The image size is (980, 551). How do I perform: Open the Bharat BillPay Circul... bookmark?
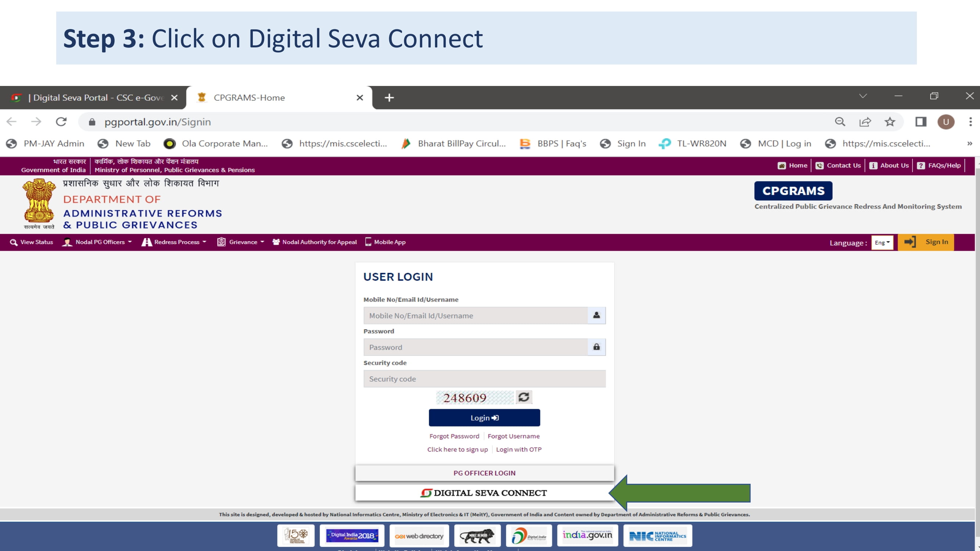click(454, 143)
